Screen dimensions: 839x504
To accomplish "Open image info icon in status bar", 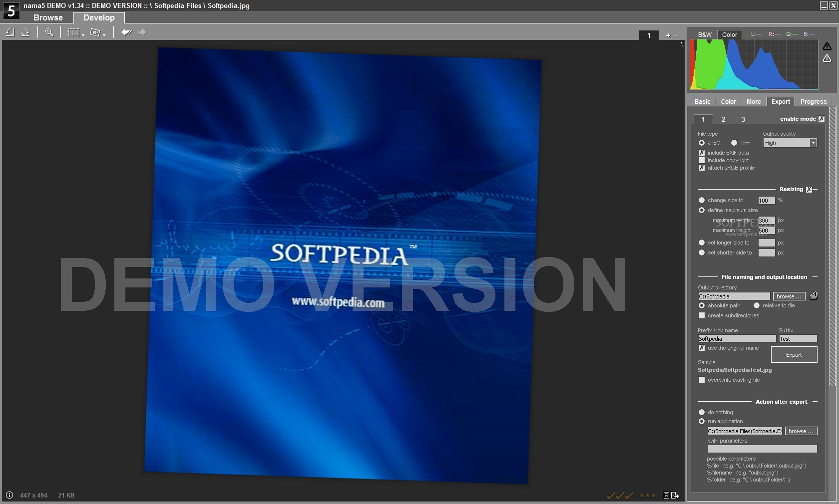I will 9,495.
